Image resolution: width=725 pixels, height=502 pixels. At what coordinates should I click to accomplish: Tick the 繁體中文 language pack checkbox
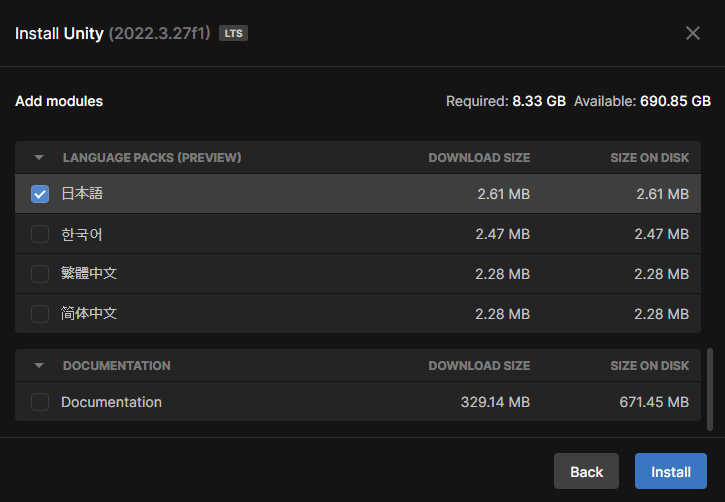click(x=40, y=274)
